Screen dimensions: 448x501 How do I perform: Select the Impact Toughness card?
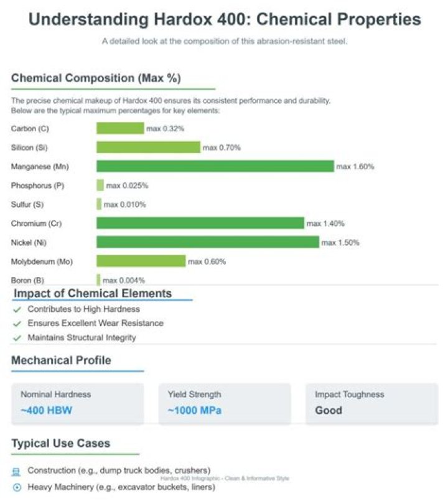click(372, 404)
